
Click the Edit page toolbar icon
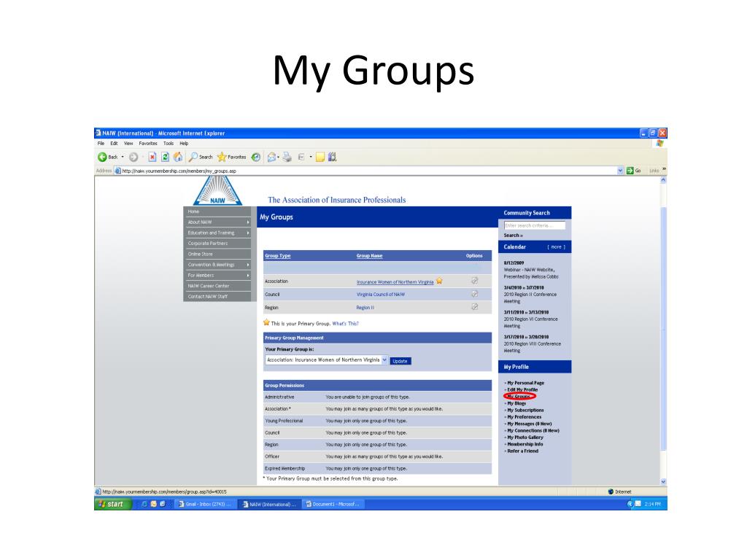click(x=301, y=157)
